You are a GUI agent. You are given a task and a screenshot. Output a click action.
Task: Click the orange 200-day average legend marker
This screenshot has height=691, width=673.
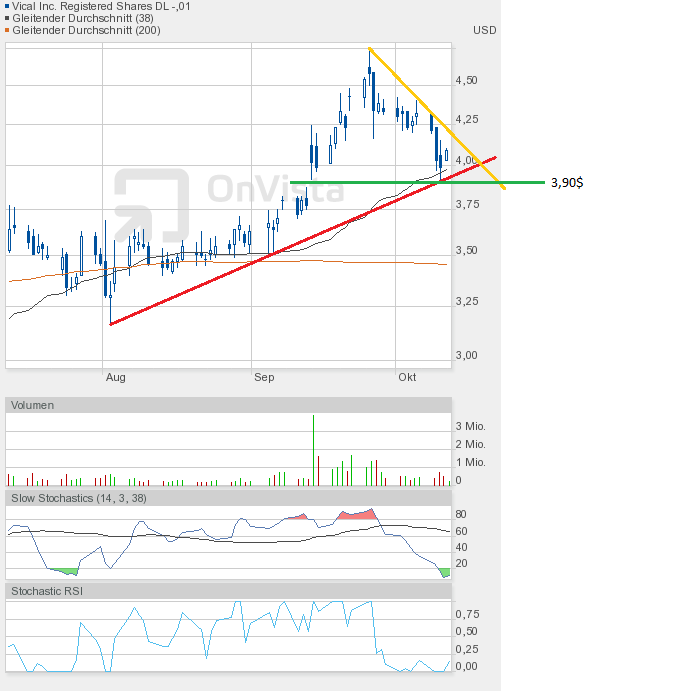8,30
